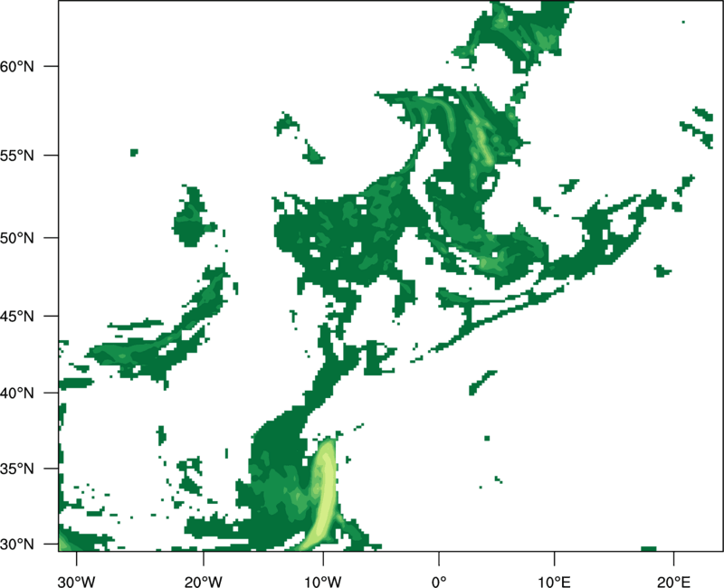Click the 30°W longitude label
Screen dimensions: 724x588
click(76, 582)
